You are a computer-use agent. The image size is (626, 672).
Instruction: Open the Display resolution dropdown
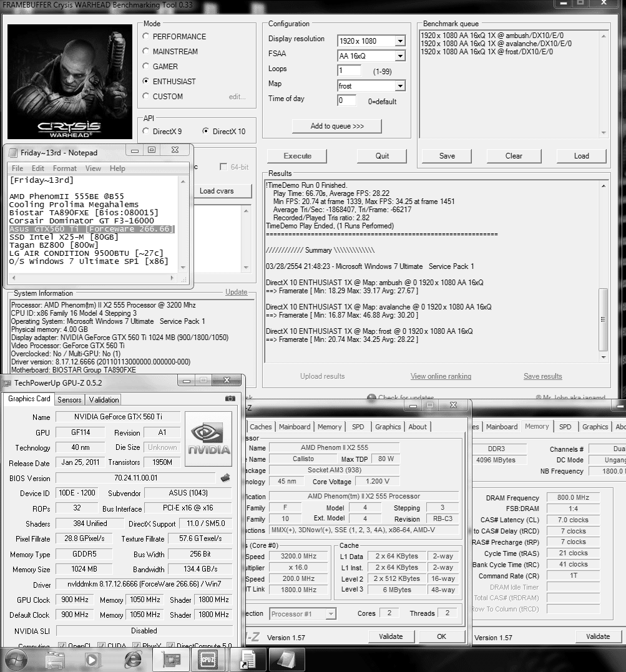pyautogui.click(x=400, y=41)
